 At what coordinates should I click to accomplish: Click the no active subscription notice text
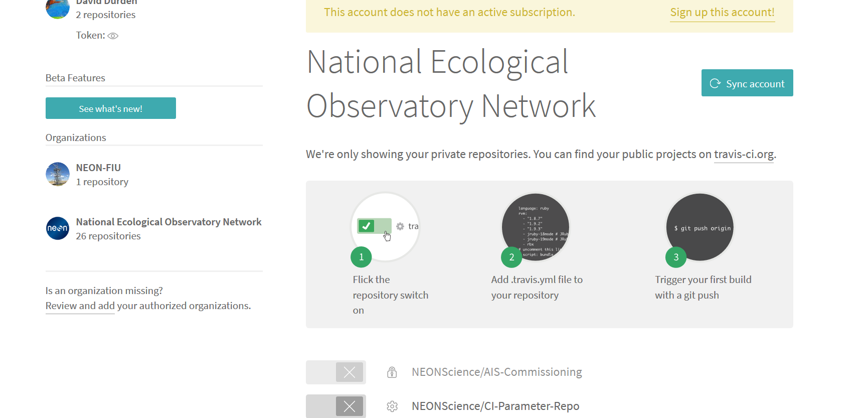point(450,12)
